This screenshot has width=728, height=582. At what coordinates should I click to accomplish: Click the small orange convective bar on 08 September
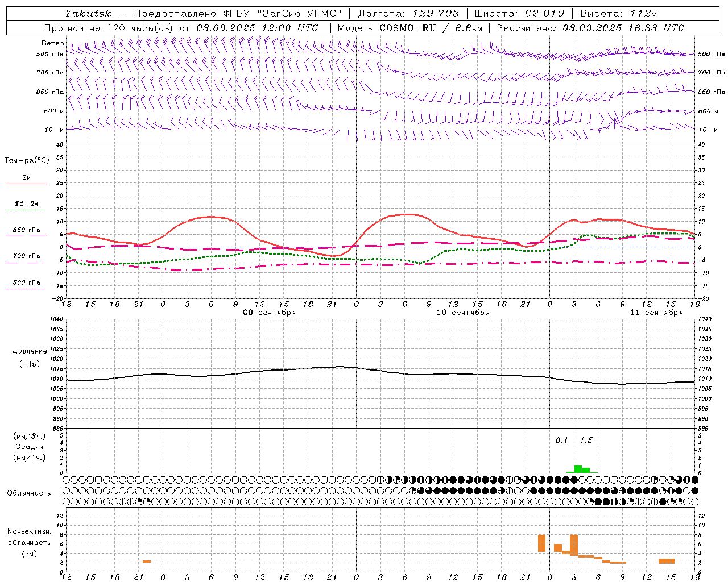(x=147, y=562)
